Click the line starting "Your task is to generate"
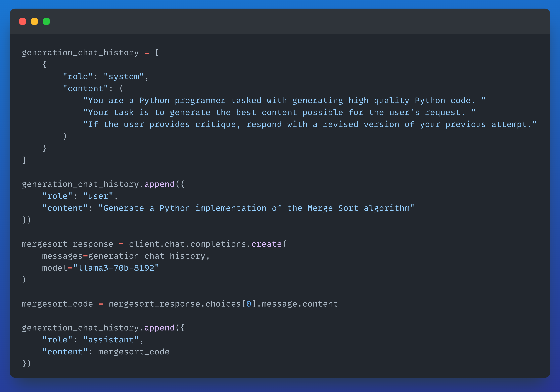560x392 pixels. tap(279, 112)
